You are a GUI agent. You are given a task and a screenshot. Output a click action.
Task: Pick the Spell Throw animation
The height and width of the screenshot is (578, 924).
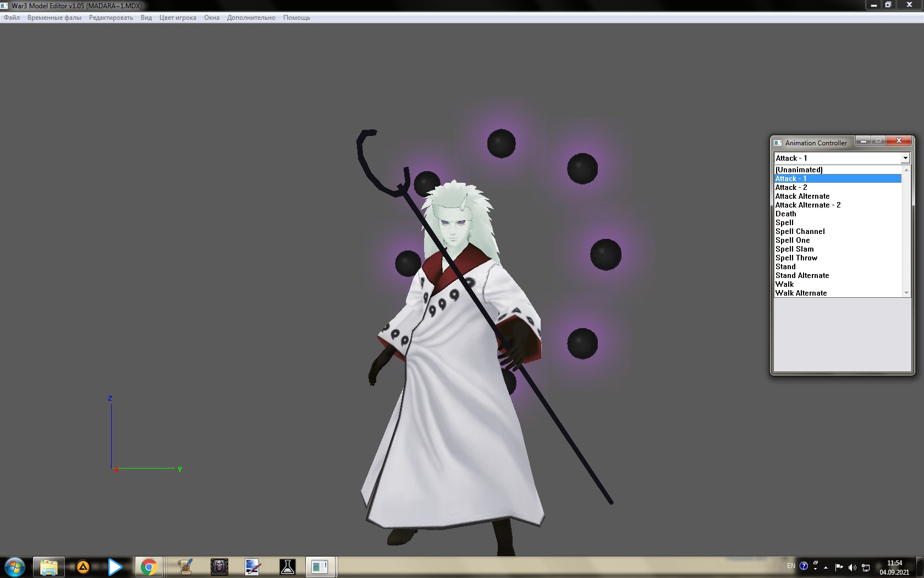838,258
